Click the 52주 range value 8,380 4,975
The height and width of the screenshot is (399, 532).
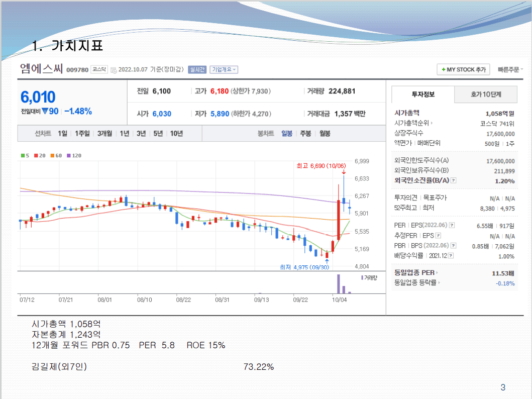pos(497,209)
